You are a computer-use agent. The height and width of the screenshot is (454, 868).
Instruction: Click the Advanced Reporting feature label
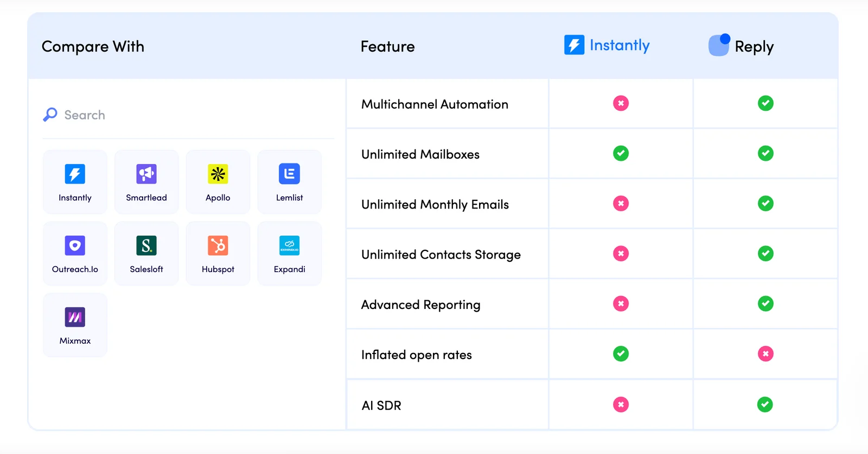420,305
